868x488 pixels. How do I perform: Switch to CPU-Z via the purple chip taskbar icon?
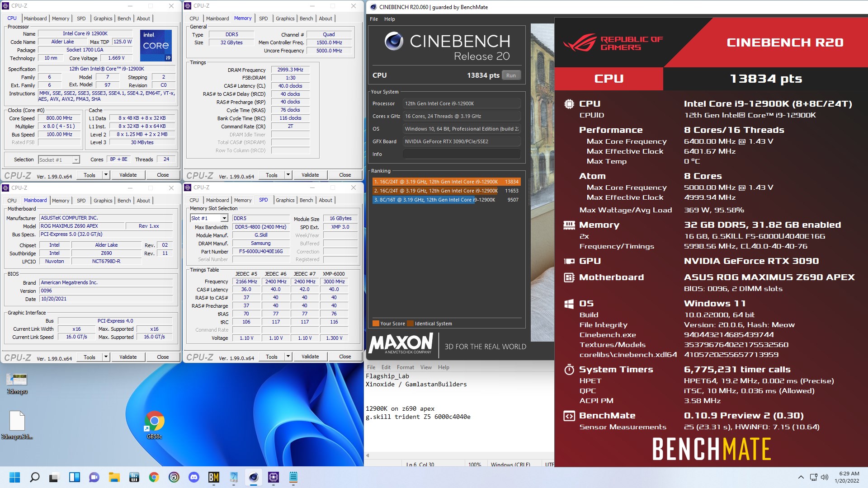[x=273, y=477]
